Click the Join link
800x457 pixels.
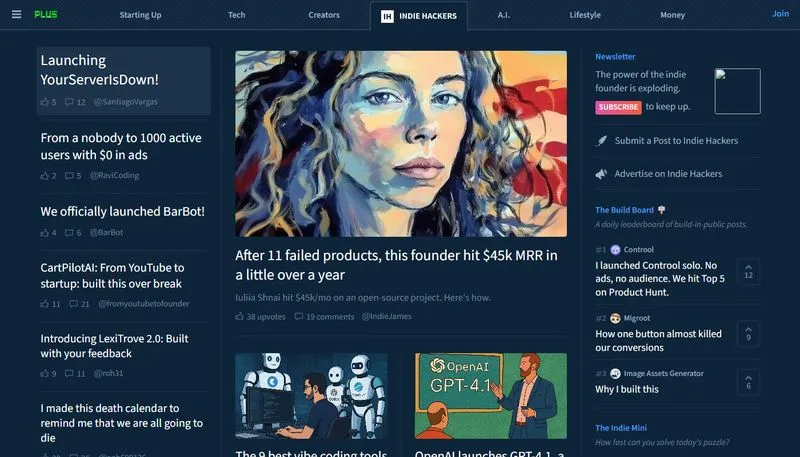coord(780,14)
